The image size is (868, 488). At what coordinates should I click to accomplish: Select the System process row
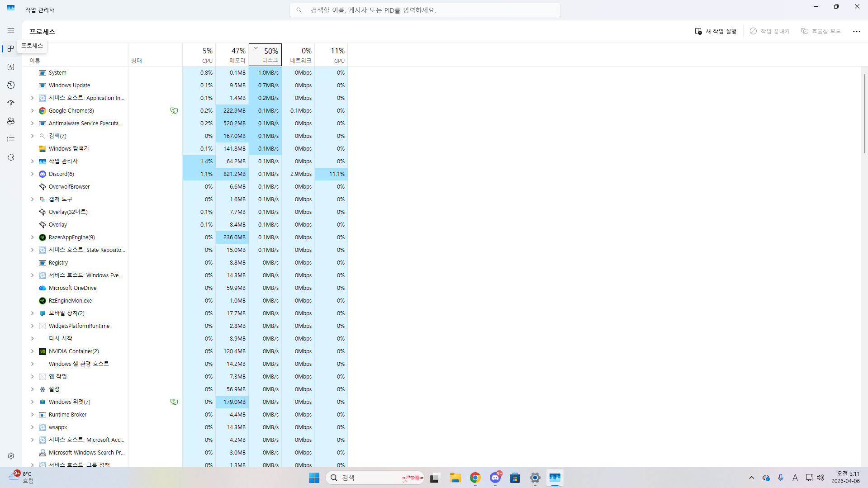click(185, 73)
